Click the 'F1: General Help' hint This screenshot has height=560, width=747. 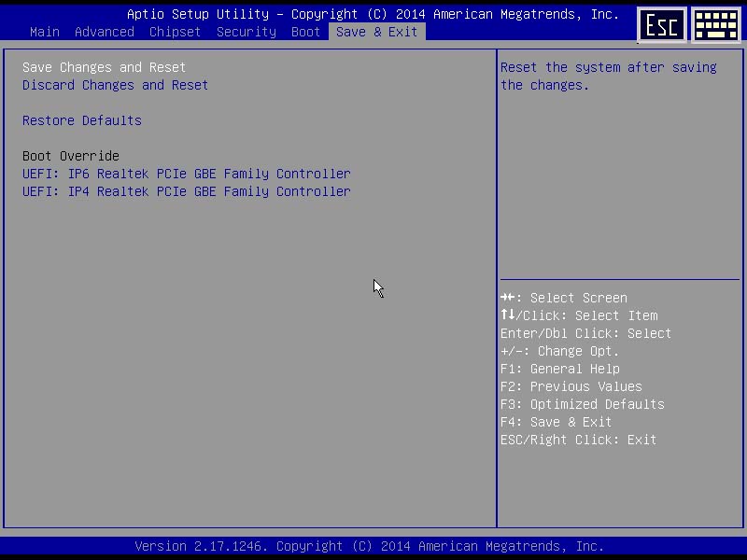point(560,369)
